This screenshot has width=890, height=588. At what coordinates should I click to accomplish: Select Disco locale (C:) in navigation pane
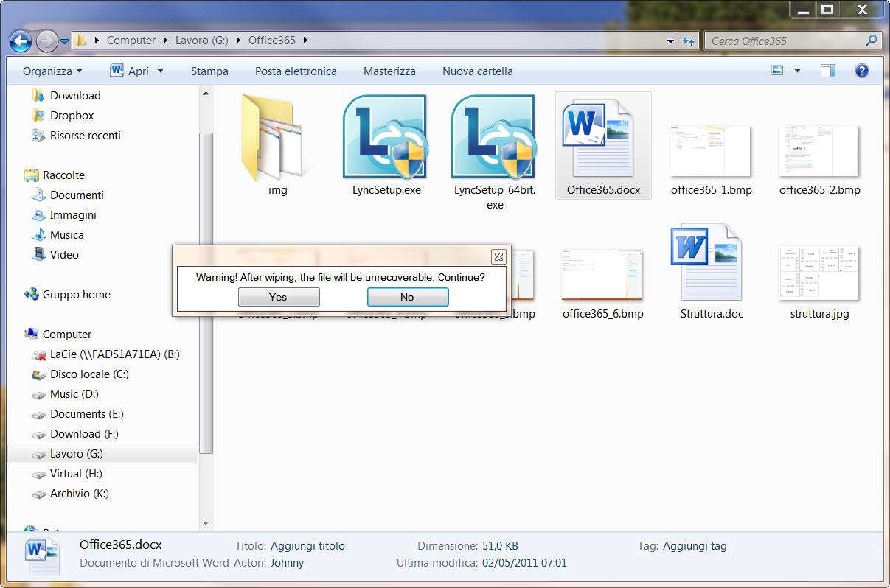[x=88, y=374]
